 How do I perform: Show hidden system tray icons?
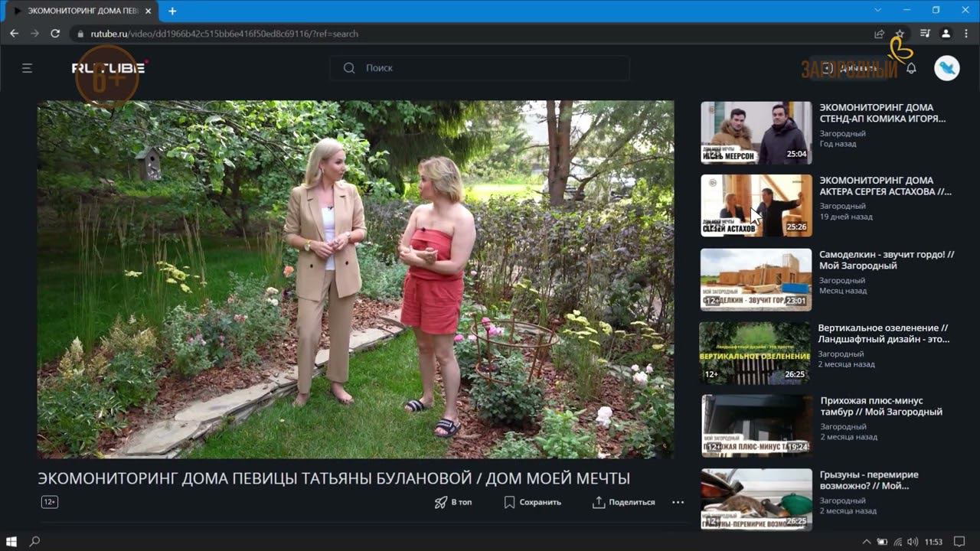click(866, 542)
